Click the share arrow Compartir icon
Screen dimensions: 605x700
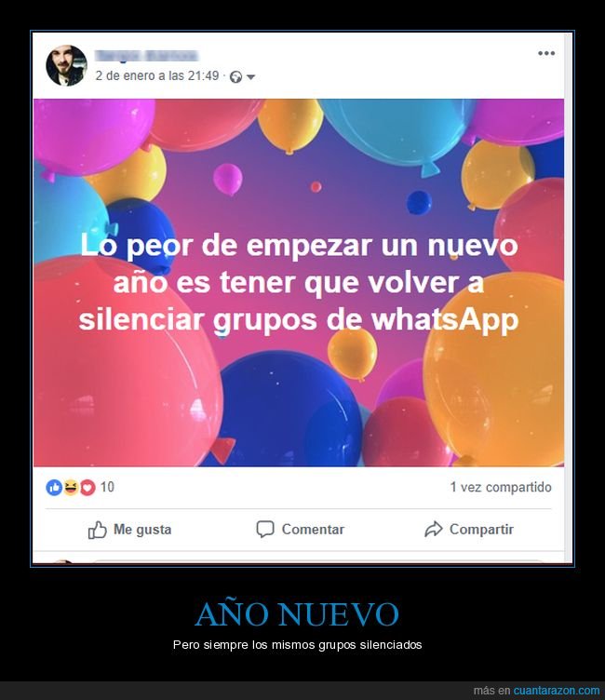point(433,530)
